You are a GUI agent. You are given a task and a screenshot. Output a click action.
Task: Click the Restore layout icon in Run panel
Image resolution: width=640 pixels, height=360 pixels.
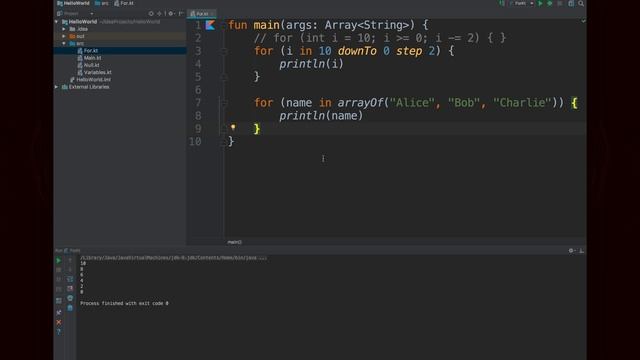(58, 301)
